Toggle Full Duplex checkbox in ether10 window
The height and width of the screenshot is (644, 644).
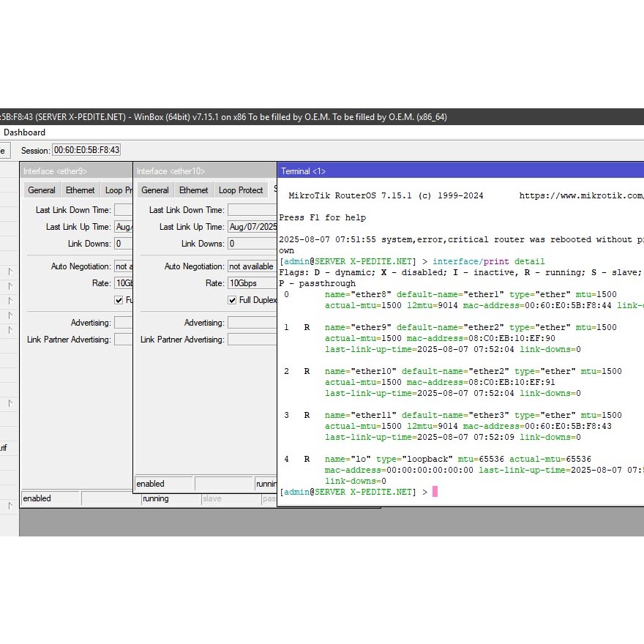(233, 300)
